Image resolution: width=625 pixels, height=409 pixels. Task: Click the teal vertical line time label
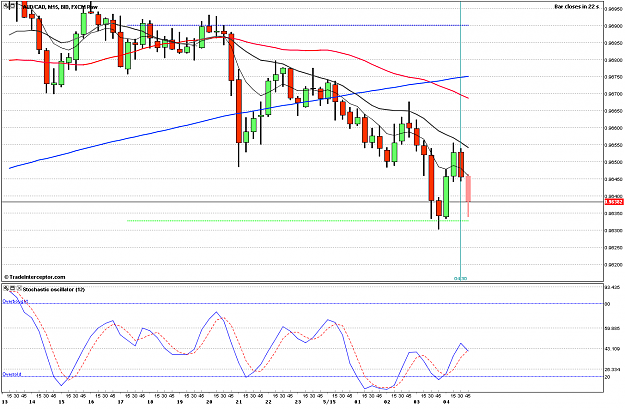(461, 279)
